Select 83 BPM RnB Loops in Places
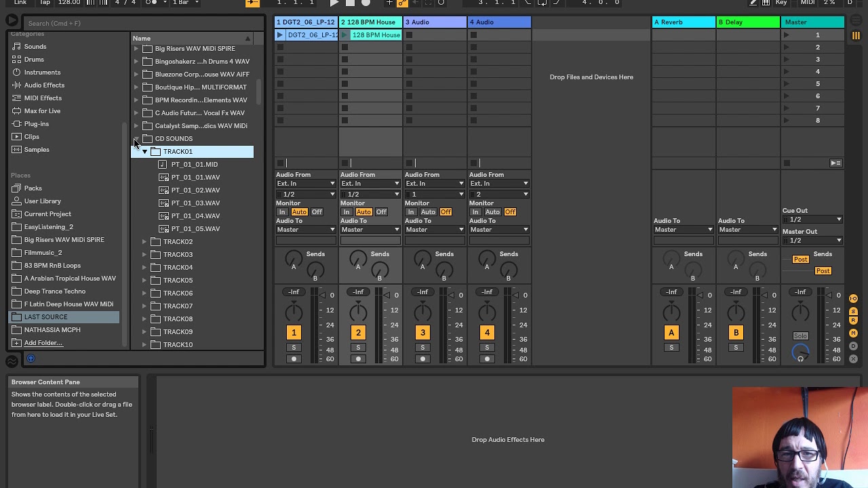This screenshot has height=488, width=868. pyautogui.click(x=52, y=266)
